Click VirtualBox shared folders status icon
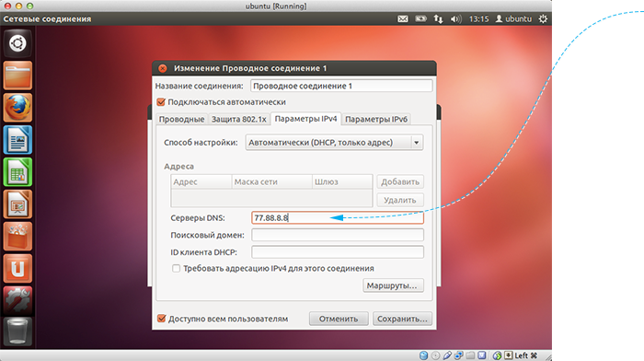 [x=470, y=355]
